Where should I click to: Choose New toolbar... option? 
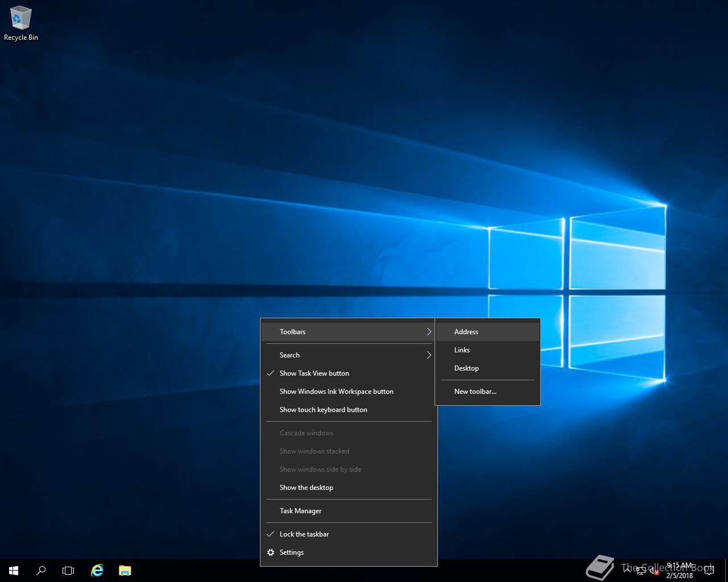487,392
